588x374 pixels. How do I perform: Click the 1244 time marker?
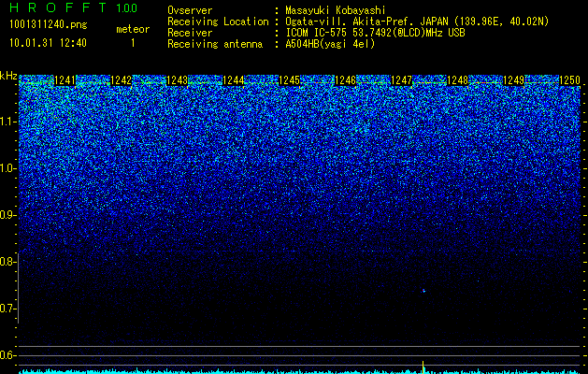[x=234, y=80]
